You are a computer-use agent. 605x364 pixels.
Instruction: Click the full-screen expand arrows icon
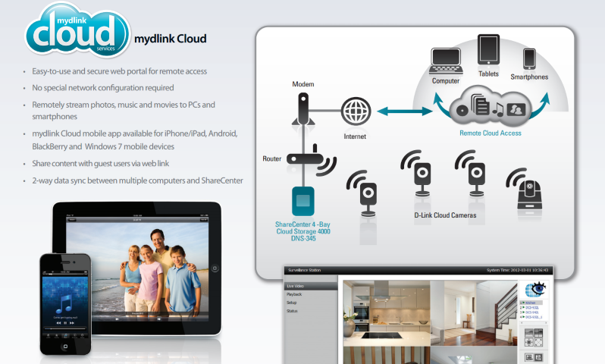(x=538, y=342)
